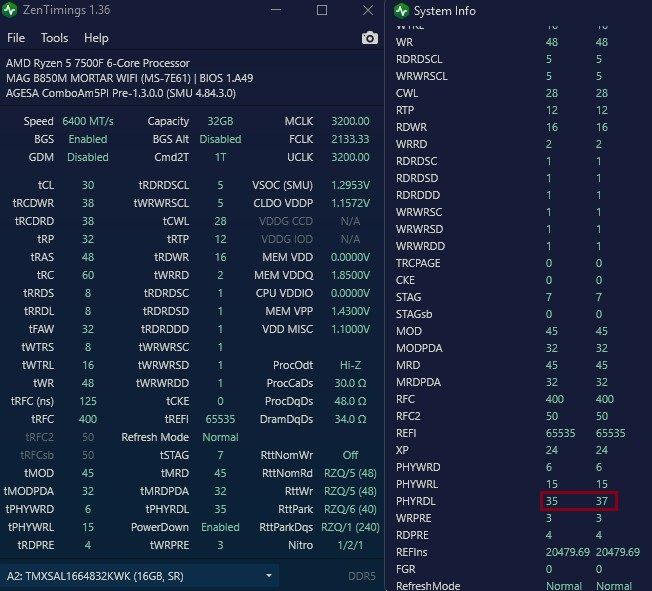The image size is (652, 591).
Task: Click the MAG B850M MORTAR WIFI motherboard line
Action: coord(129,78)
